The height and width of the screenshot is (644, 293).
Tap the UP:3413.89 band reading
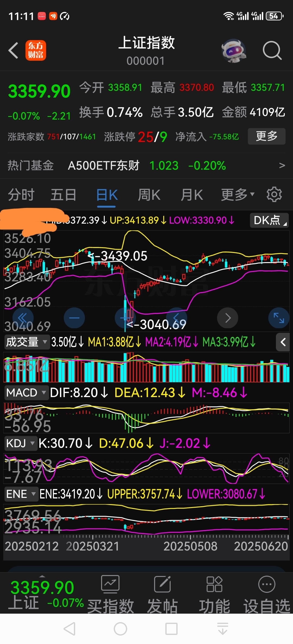(138, 220)
